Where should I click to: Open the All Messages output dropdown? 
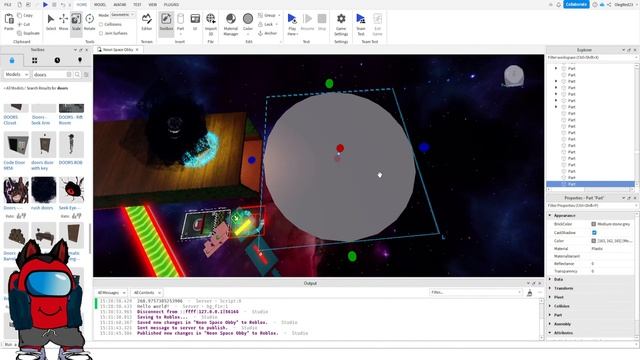[111, 293]
